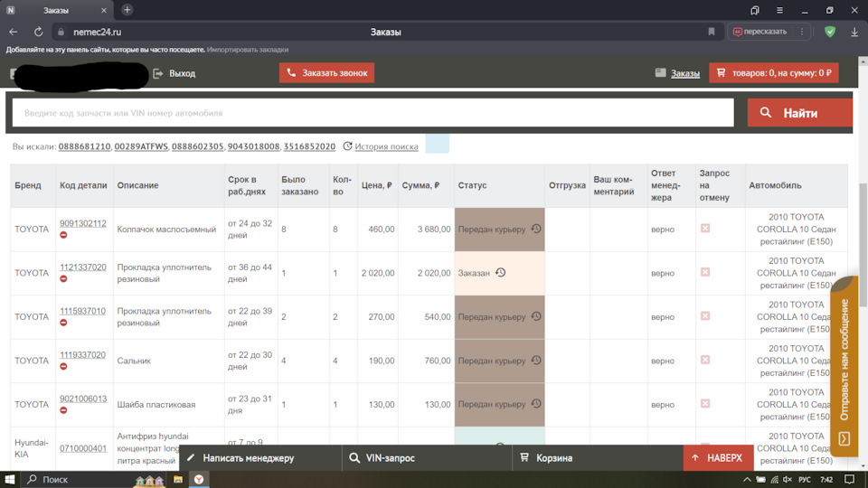The image size is (868, 488).
Task: Bookmark this page in address bar
Action: (x=712, y=33)
